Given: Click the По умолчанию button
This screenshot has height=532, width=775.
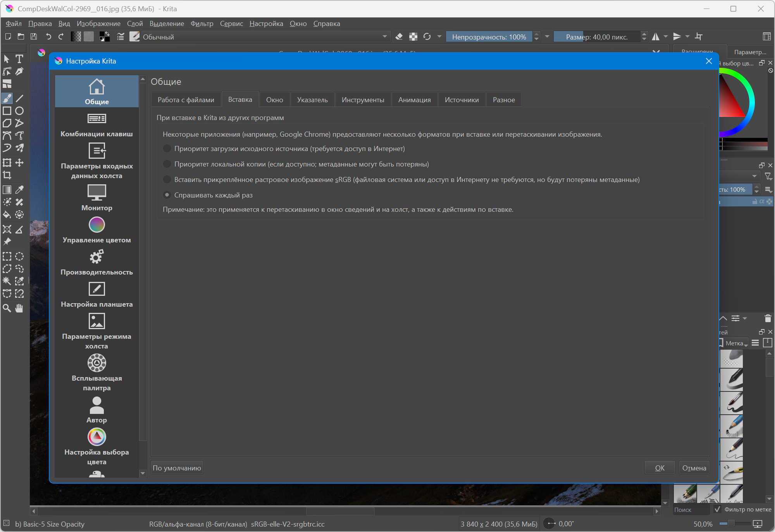Looking at the screenshot, I should point(177,468).
